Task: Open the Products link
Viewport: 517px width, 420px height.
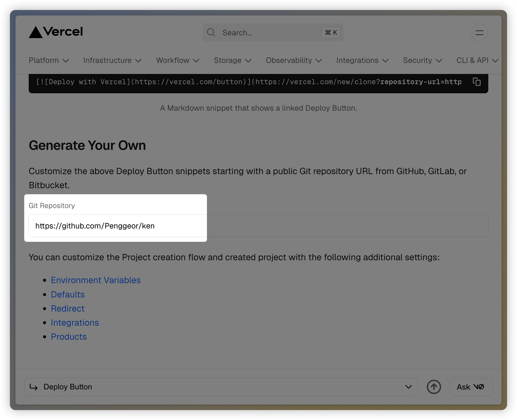Action: pyautogui.click(x=69, y=337)
